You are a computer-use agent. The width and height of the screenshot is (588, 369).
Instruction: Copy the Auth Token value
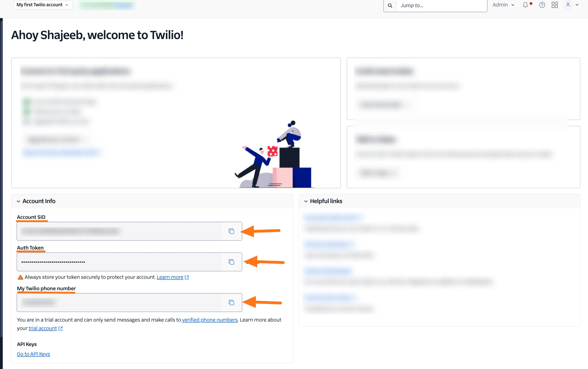coord(231,262)
